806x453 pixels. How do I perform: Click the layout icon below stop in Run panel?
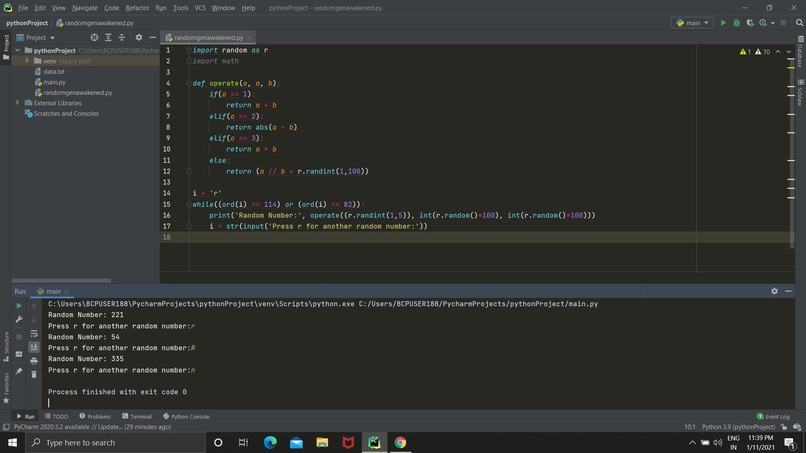click(x=19, y=354)
